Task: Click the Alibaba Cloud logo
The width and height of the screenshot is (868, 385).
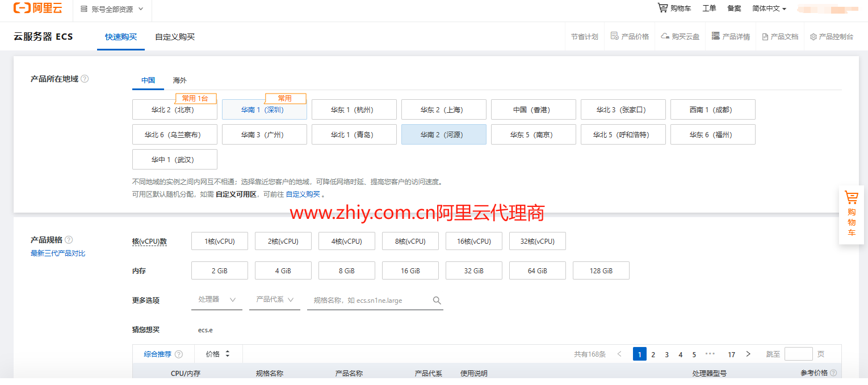Action: tap(38, 9)
